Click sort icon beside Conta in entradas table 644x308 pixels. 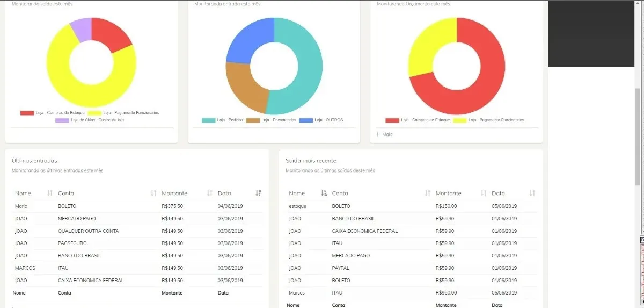click(153, 193)
